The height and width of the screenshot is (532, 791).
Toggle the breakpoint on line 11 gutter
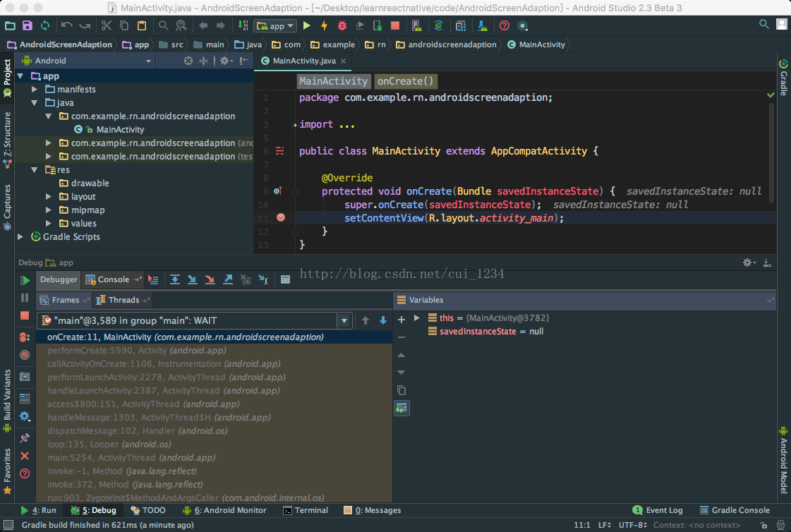click(281, 217)
